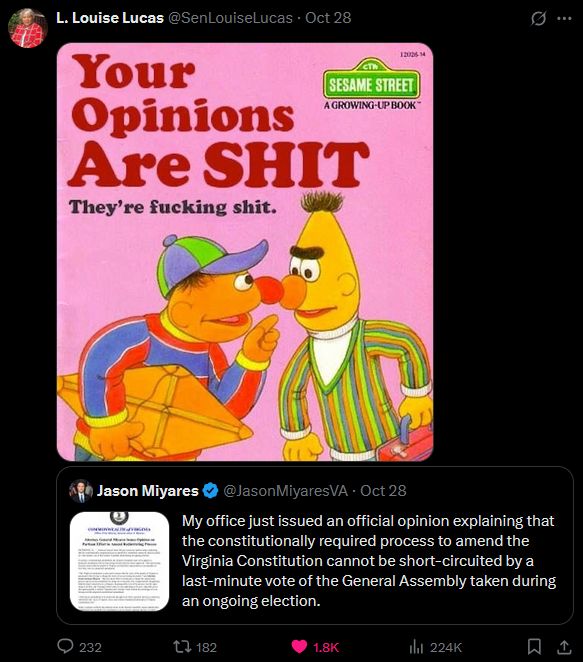583x662 pixels.
Task: Open the three-dot more options menu
Action: [564, 18]
